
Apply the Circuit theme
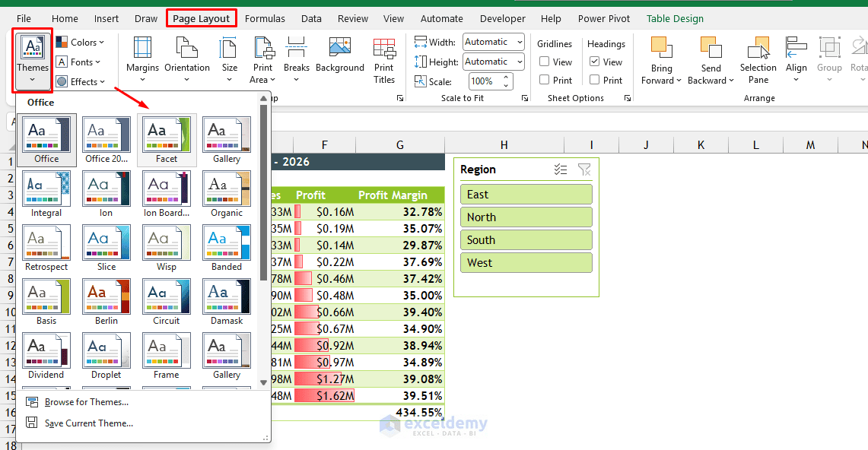coord(167,302)
